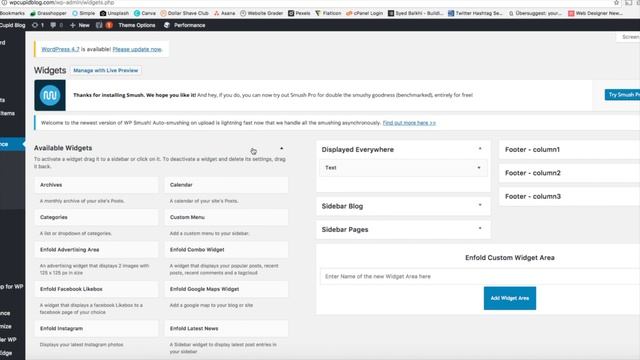640x360 pixels.
Task: Click Manage with Live Preview button
Action: click(106, 70)
